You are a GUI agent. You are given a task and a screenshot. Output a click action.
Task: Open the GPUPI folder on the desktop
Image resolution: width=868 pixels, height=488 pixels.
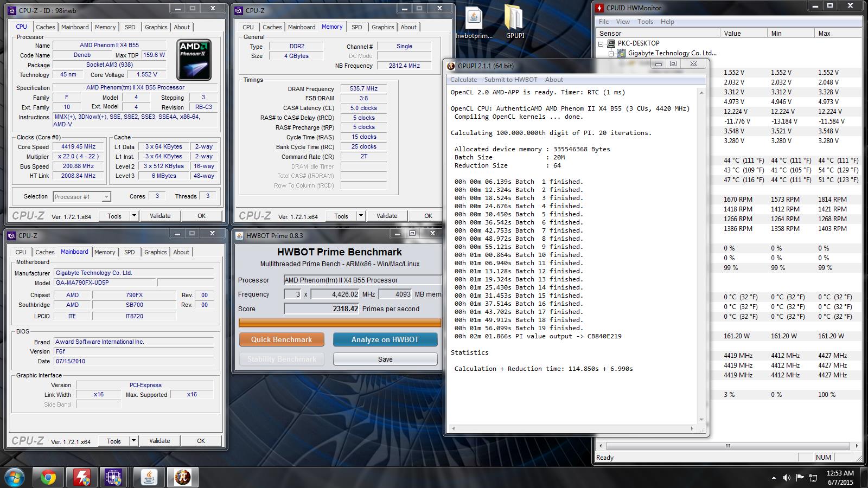tap(514, 18)
